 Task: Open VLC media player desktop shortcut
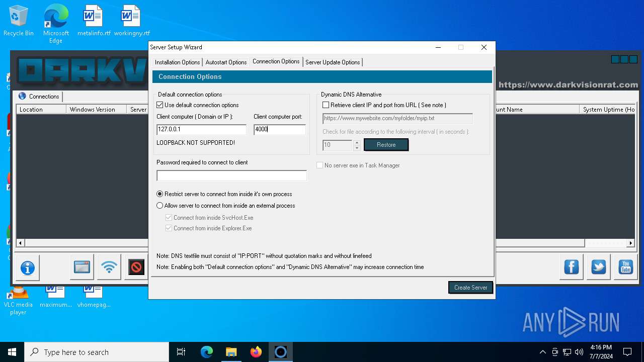(x=18, y=301)
